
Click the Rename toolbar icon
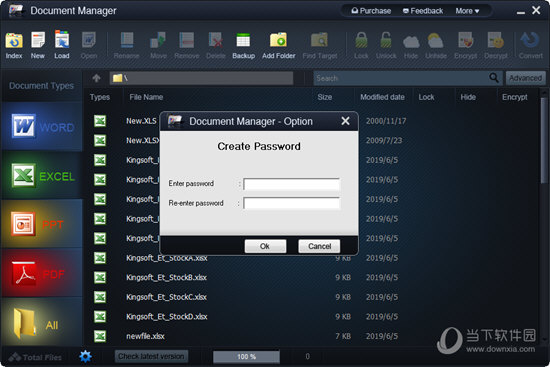pos(127,40)
